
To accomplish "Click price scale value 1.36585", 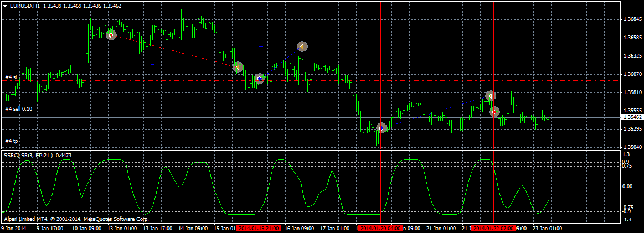I will 633,37.
